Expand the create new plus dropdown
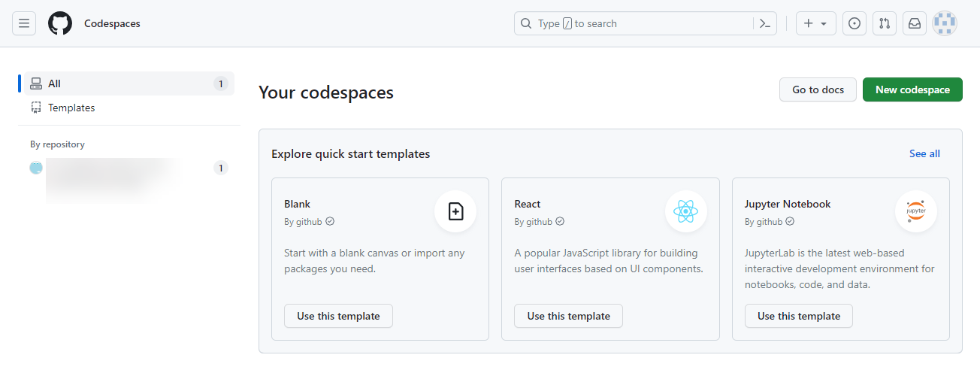Screen dimensions: 980x367 [x=815, y=23]
